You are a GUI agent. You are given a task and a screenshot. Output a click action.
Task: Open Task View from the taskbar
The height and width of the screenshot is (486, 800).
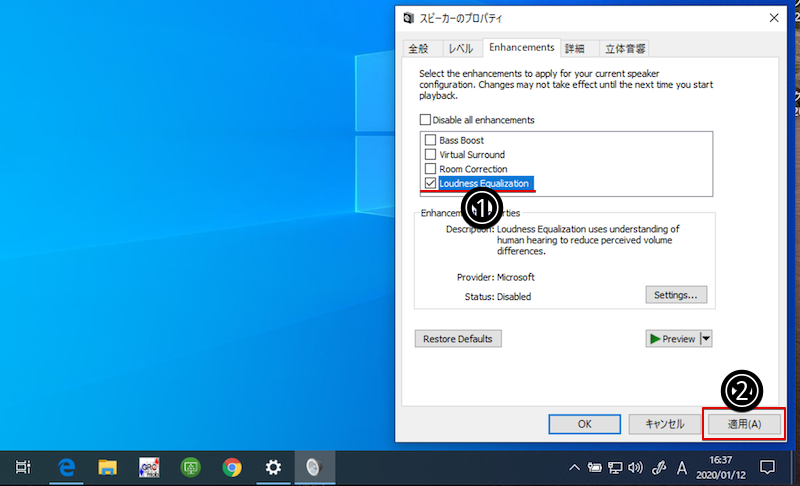(x=25, y=467)
